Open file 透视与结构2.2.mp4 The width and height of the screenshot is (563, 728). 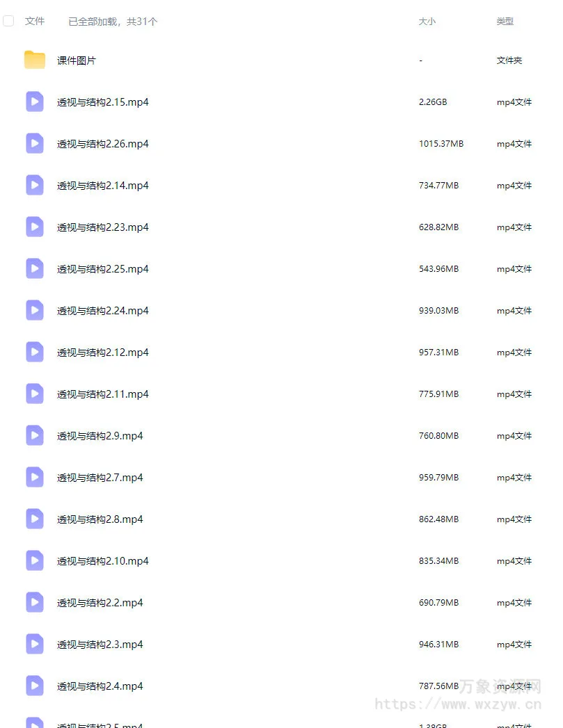coord(100,603)
